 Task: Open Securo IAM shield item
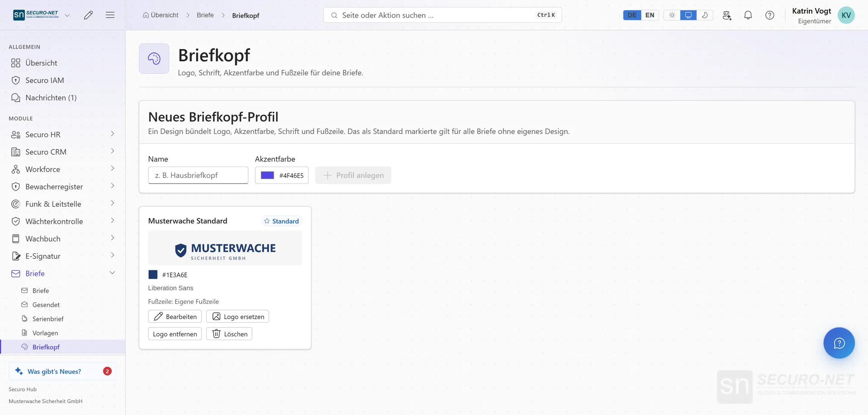63,80
